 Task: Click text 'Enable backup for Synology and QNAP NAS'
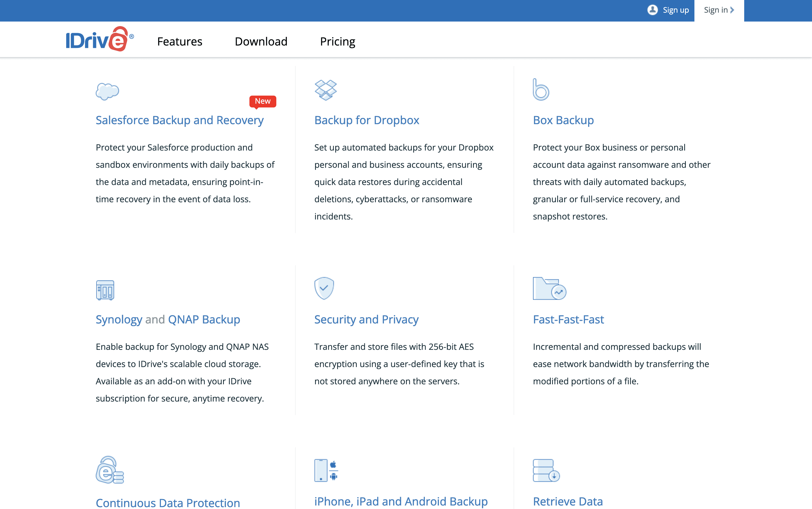tap(182, 347)
